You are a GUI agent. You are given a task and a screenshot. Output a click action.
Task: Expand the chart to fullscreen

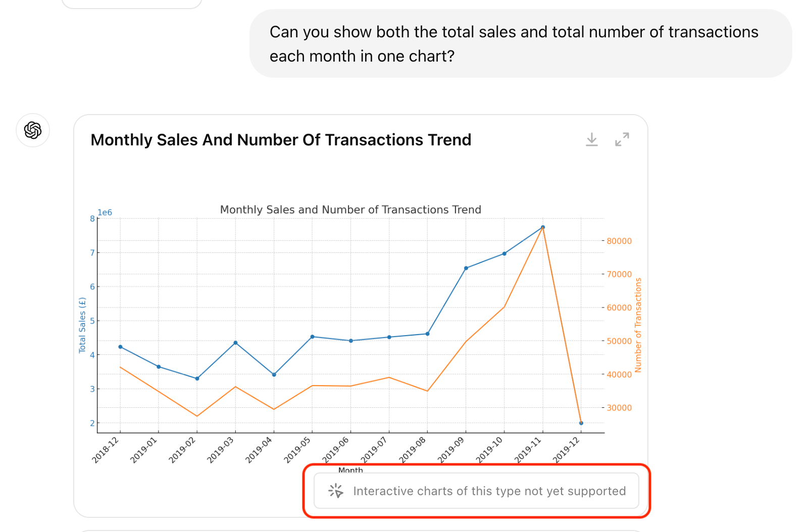[622, 139]
